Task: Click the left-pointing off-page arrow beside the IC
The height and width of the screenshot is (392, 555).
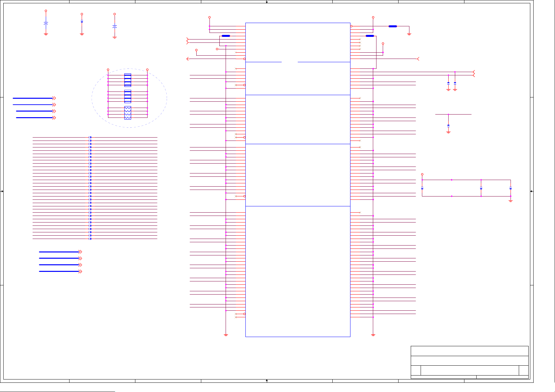Action: coord(188,59)
